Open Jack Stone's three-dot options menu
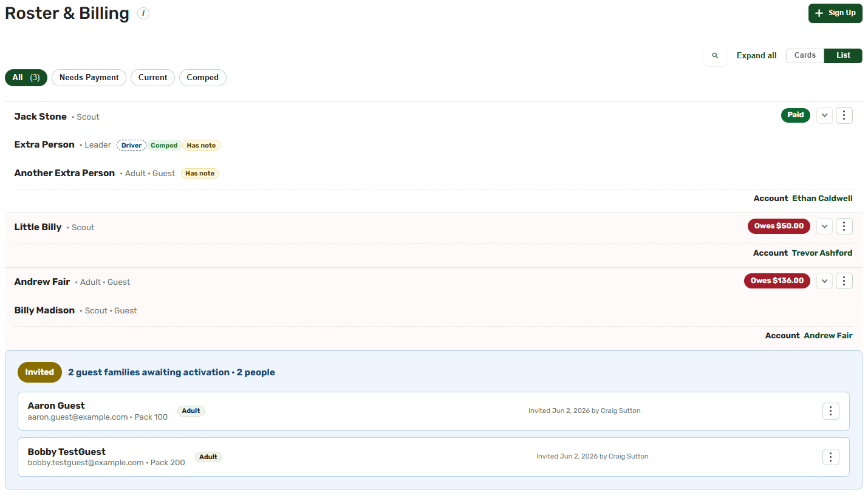Viewport: 868px width, 498px height. coord(844,115)
